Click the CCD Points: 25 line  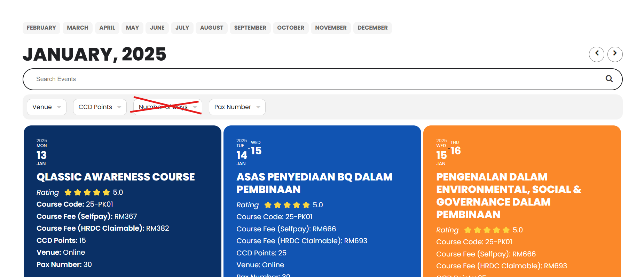(261, 253)
